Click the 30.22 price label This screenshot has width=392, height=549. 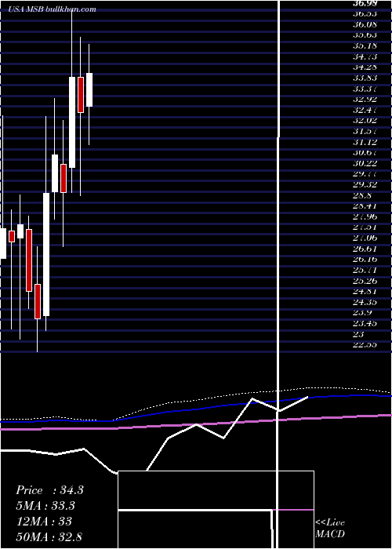[x=365, y=163]
